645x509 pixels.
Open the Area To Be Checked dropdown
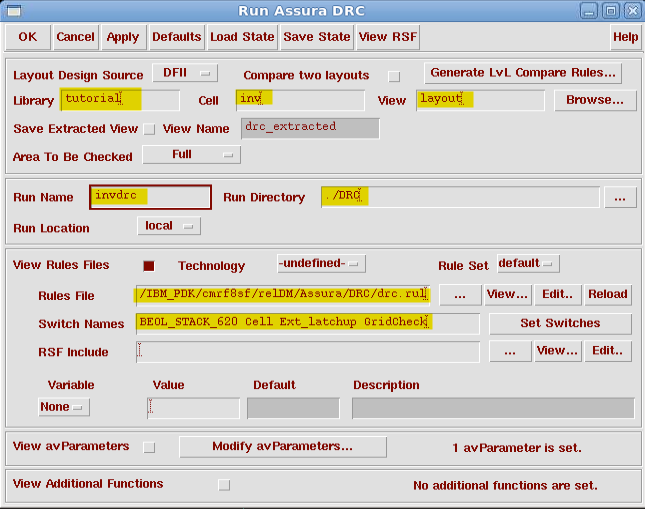pyautogui.click(x=191, y=155)
